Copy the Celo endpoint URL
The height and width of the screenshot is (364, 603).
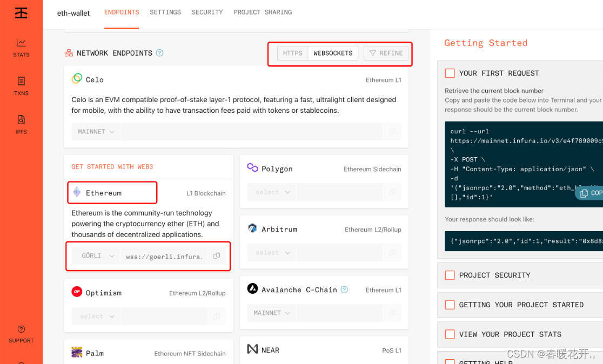point(392,131)
